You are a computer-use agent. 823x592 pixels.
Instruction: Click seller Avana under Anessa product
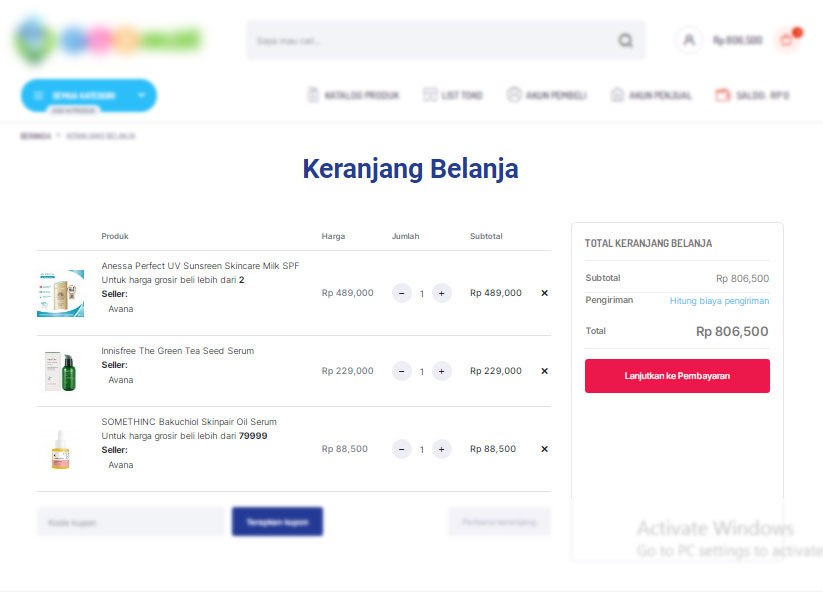click(x=121, y=309)
